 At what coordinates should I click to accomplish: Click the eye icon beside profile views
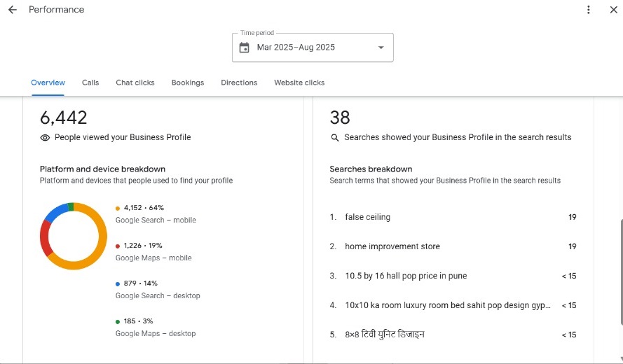pyautogui.click(x=46, y=138)
